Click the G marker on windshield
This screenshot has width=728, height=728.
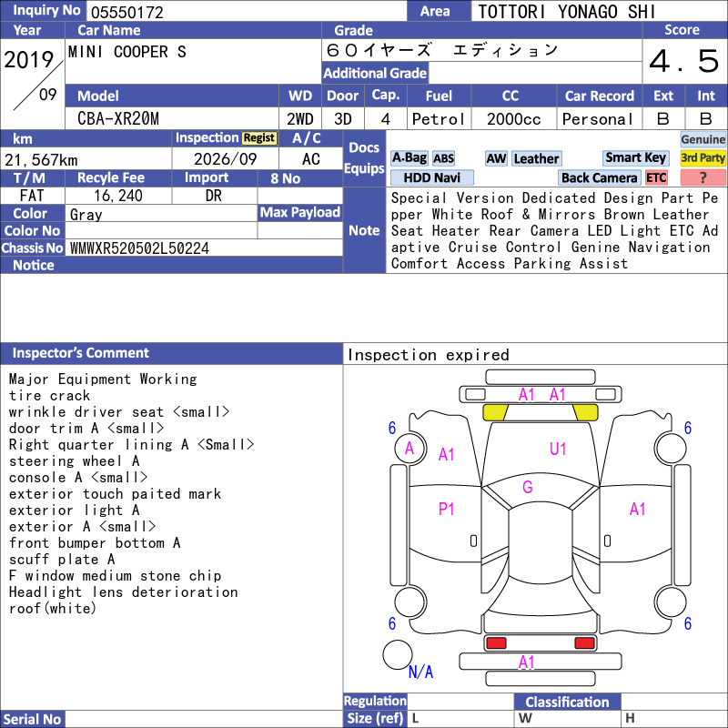tap(528, 487)
